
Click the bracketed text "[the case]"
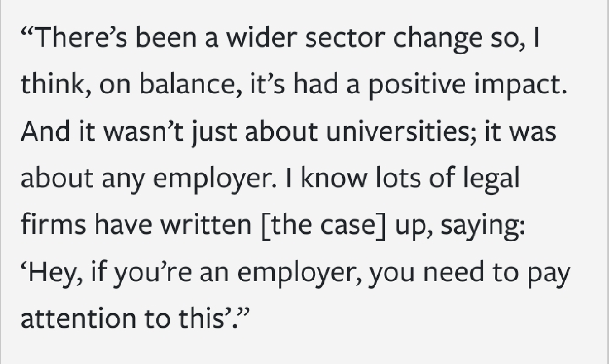(324, 224)
